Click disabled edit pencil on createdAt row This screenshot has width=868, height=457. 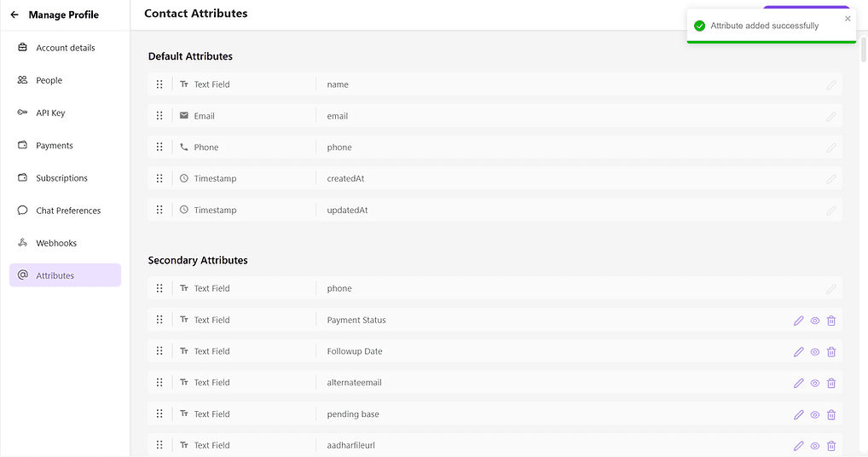pos(831,179)
